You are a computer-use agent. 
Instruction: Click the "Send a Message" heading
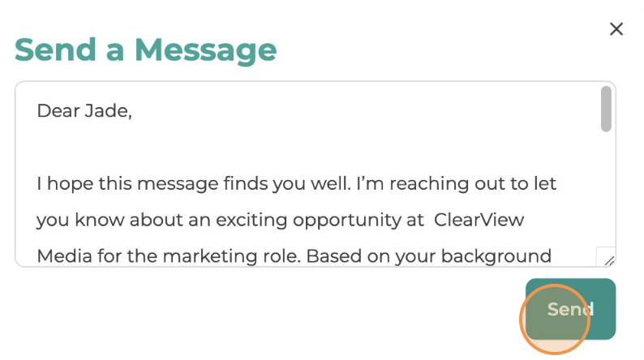(x=146, y=50)
